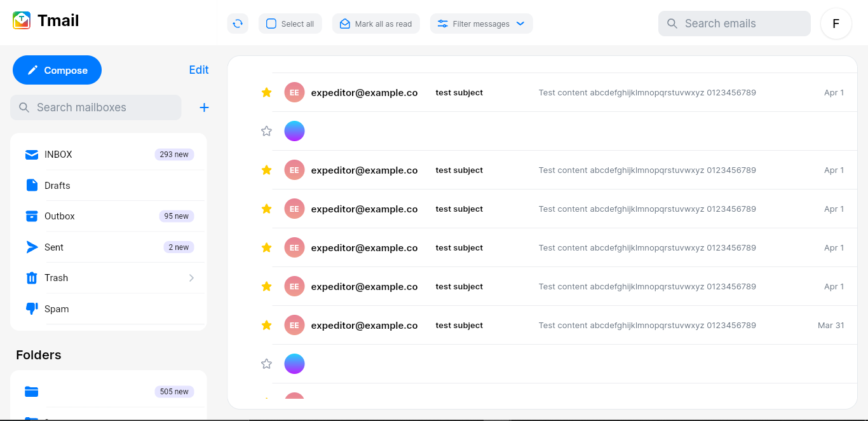Open the Filter messages dropdown
The height and width of the screenshot is (421, 868).
pyautogui.click(x=481, y=24)
